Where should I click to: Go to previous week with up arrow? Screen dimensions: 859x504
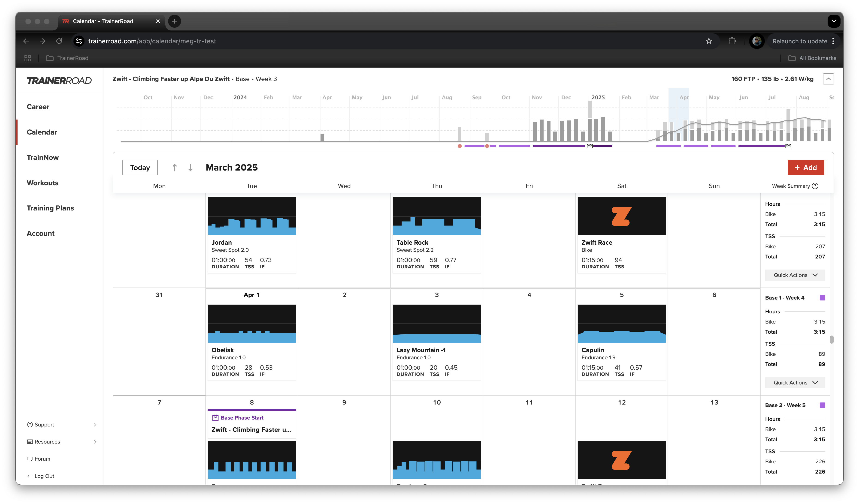point(175,168)
